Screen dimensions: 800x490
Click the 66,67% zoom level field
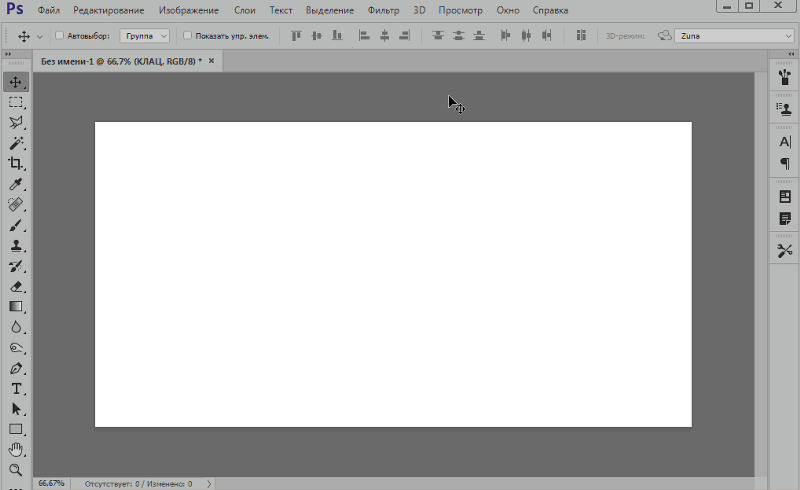pyautogui.click(x=51, y=483)
